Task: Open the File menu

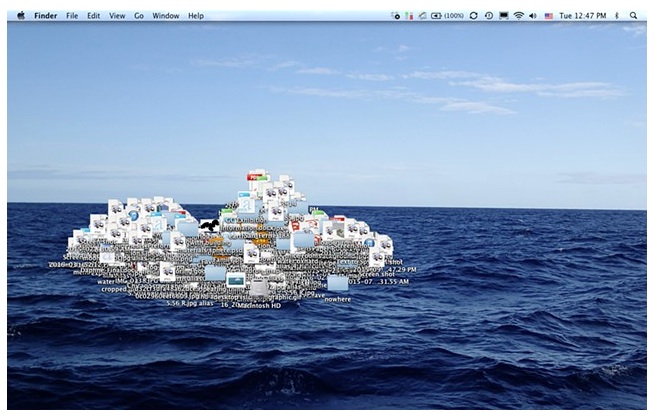Action: (x=72, y=16)
